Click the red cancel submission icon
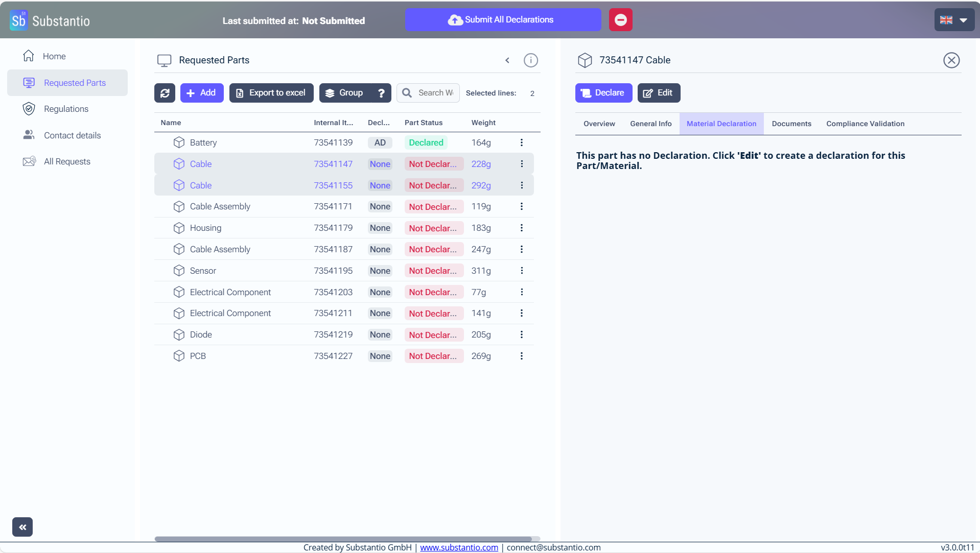This screenshot has height=553, width=980. click(x=620, y=20)
